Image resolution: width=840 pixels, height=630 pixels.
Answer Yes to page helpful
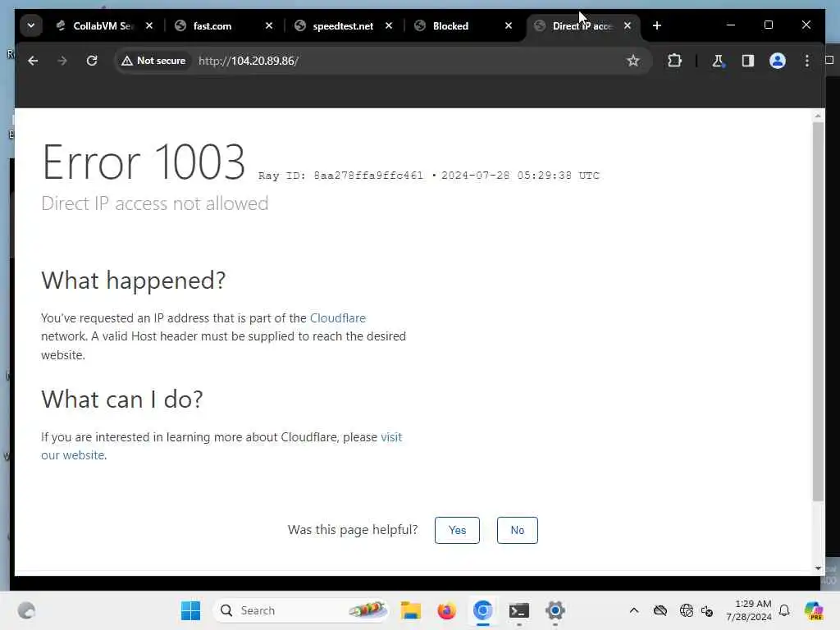pyautogui.click(x=457, y=530)
